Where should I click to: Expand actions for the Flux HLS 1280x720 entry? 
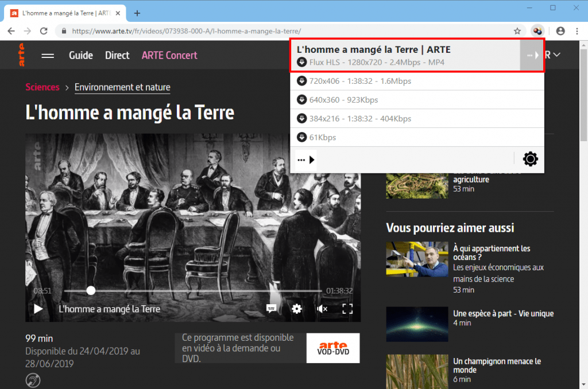click(532, 56)
